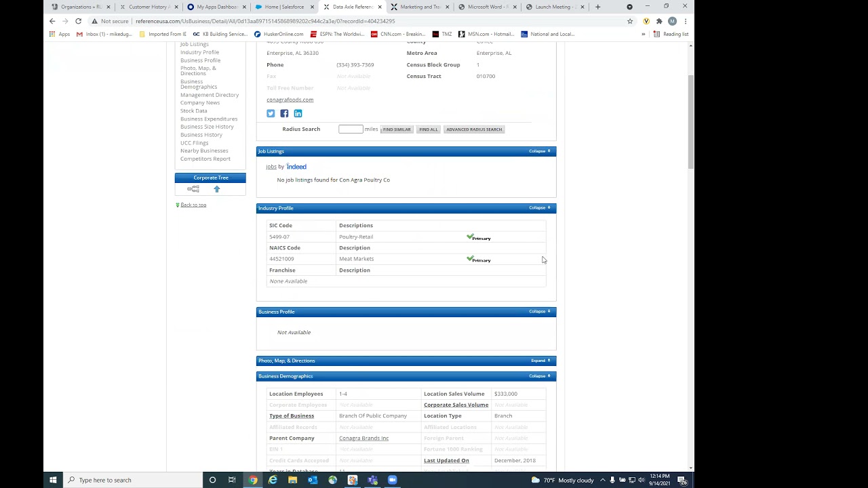Open Task View from the taskbar
Image resolution: width=868 pixels, height=488 pixels.
click(x=232, y=480)
